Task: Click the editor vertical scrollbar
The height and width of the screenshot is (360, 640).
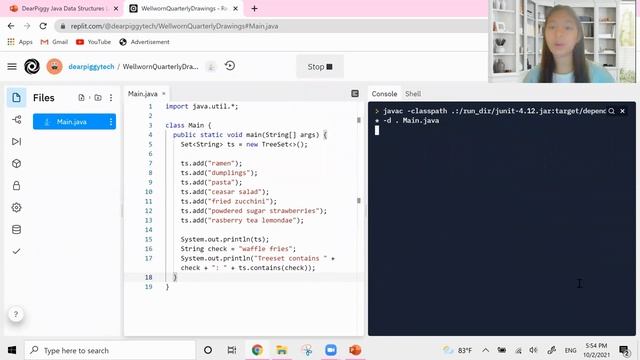Action: [359, 160]
